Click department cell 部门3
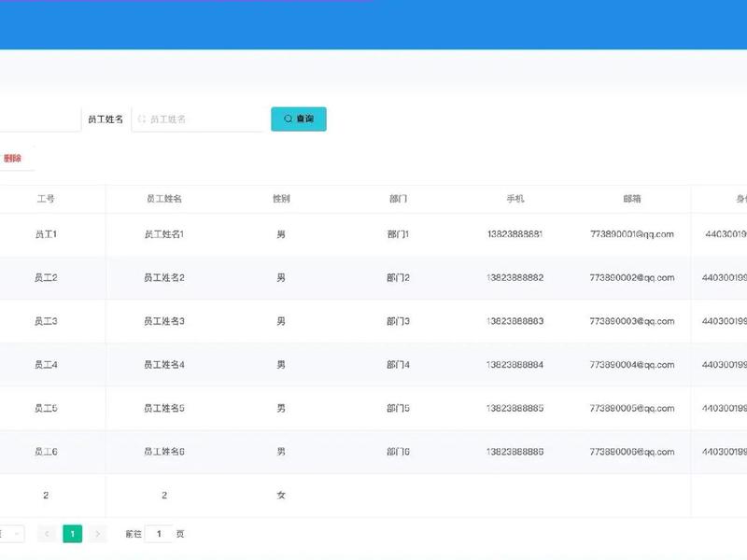Screen dimensions: 747x560 click(x=399, y=321)
